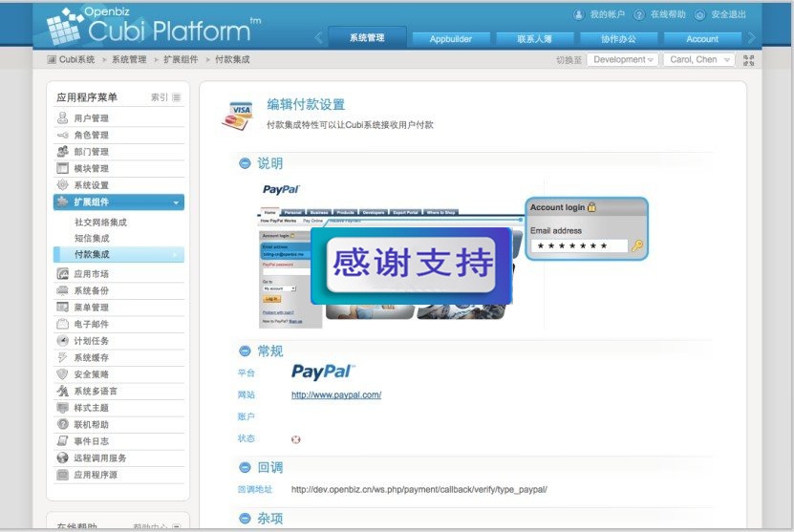The image size is (794, 532).
Task: Open 我的帐户 account link
Action: coord(599,14)
